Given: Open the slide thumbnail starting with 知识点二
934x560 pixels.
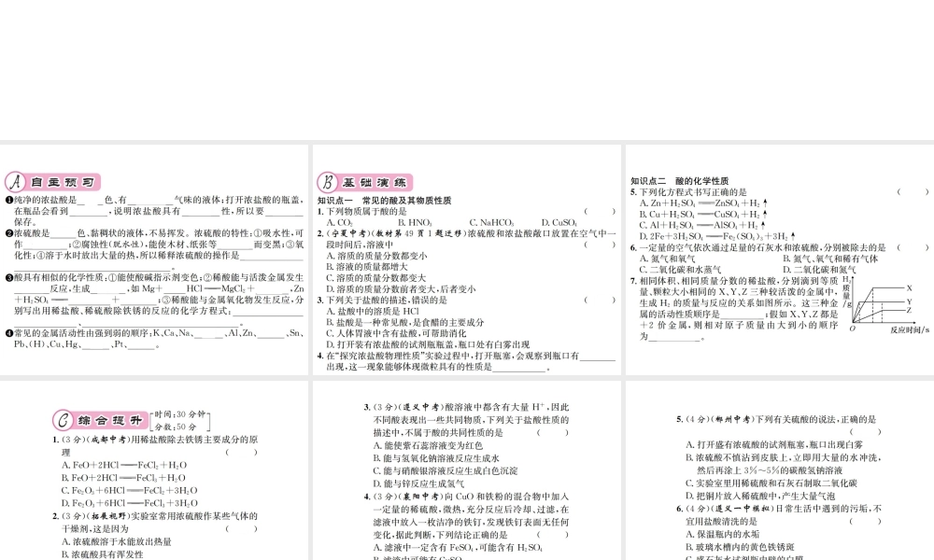Looking at the screenshot, I should (780, 259).
